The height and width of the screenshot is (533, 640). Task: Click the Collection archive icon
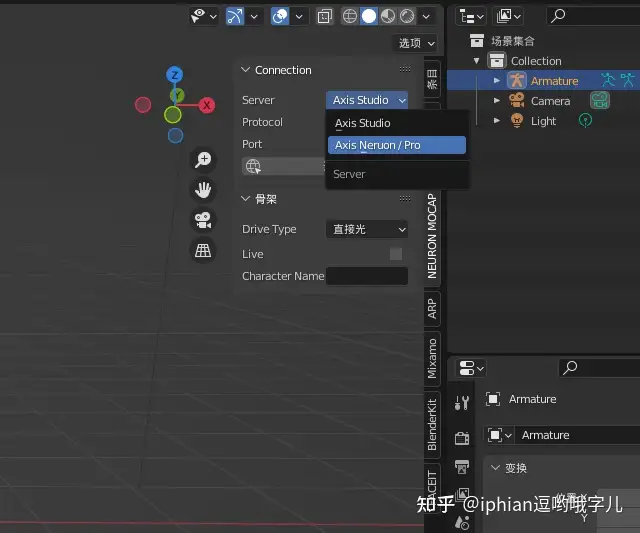497,61
